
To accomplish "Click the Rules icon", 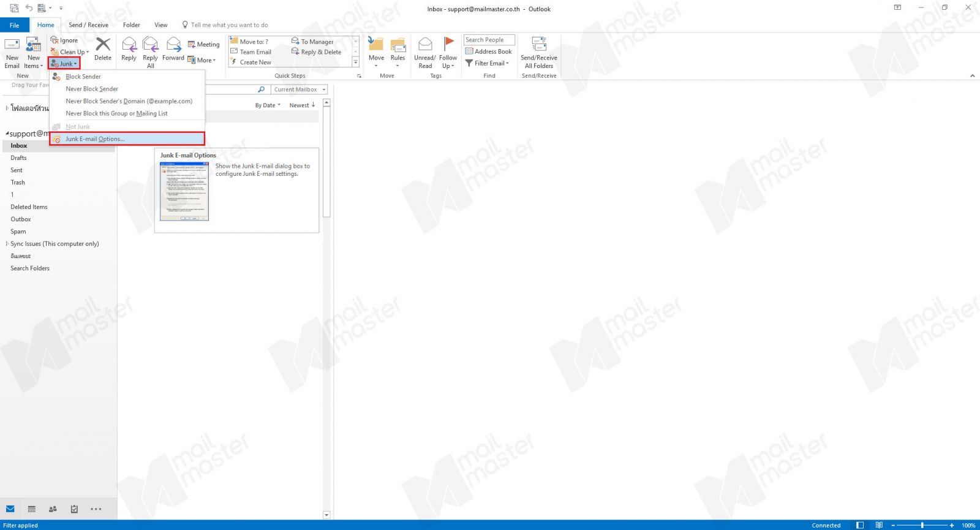I will click(398, 44).
